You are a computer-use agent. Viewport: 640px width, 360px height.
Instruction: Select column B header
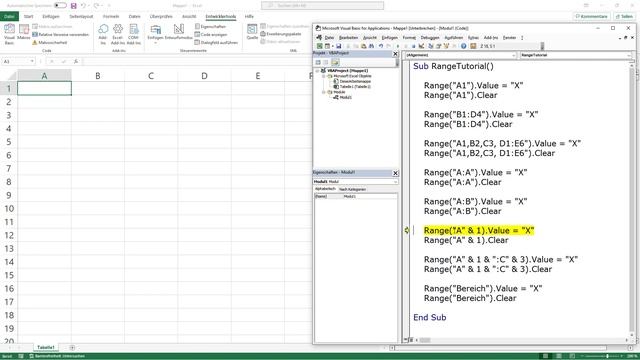tap(98, 76)
